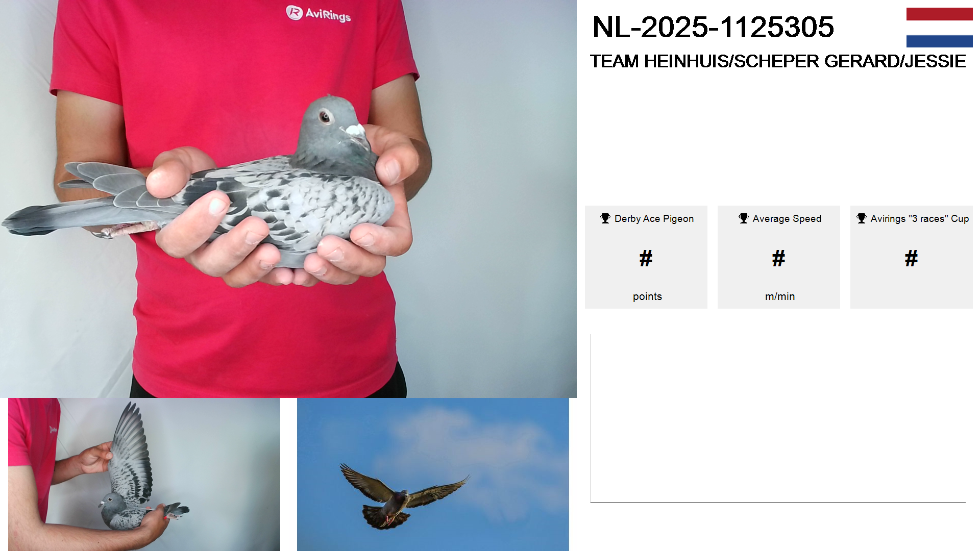Image resolution: width=980 pixels, height=551 pixels.
Task: Open the Average Speed stats card
Action: 779,257
